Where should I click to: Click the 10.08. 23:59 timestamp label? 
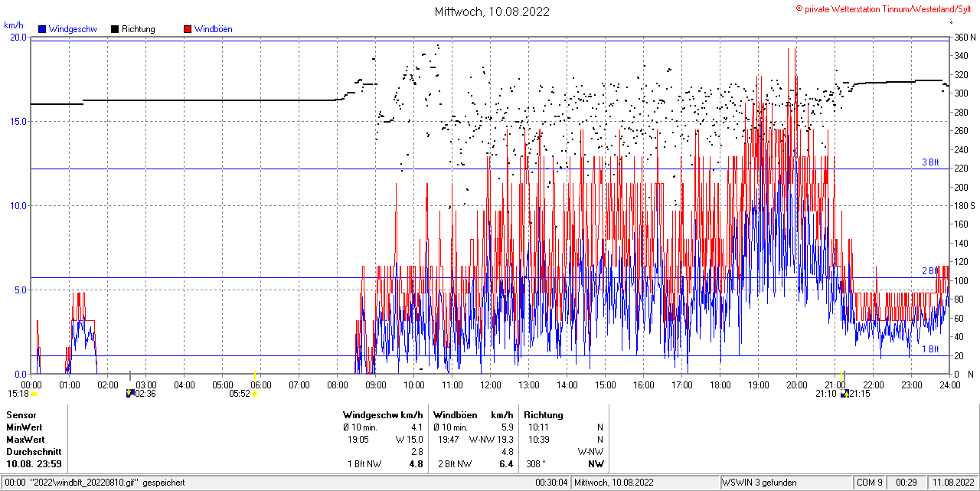tap(34, 464)
